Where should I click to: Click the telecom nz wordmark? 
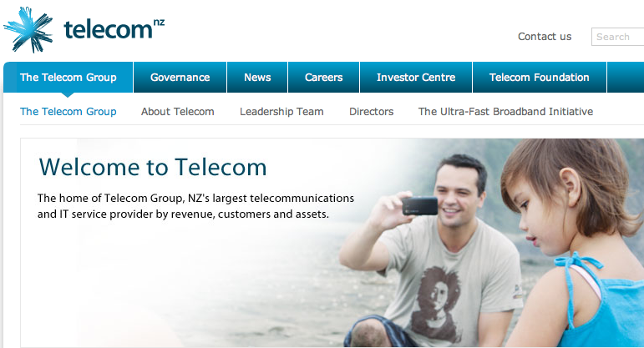point(114,29)
